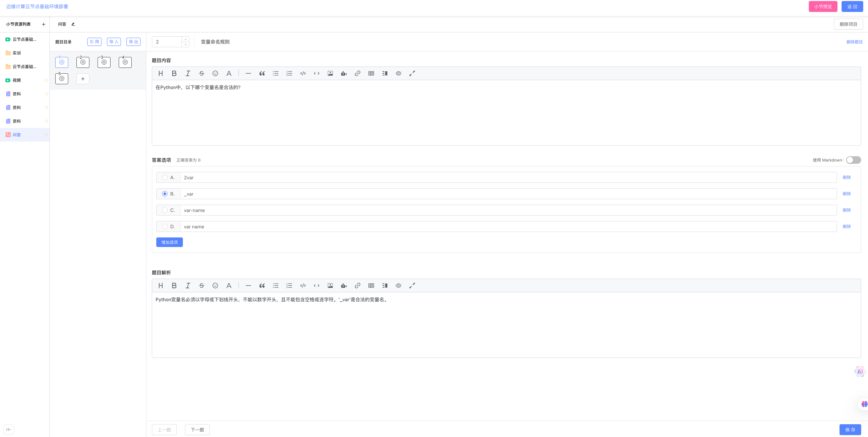Decrease question number with down stepper arrow
Image resolution: width=868 pixels, height=437 pixels.
pyautogui.click(x=185, y=45)
